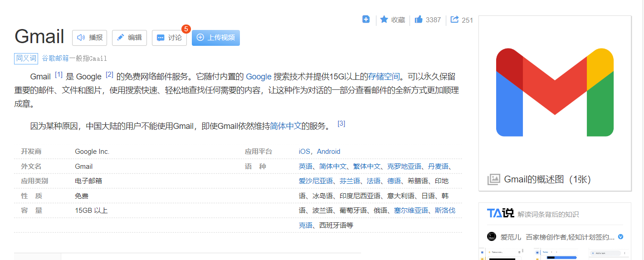Click the share arrow icon

point(454,20)
